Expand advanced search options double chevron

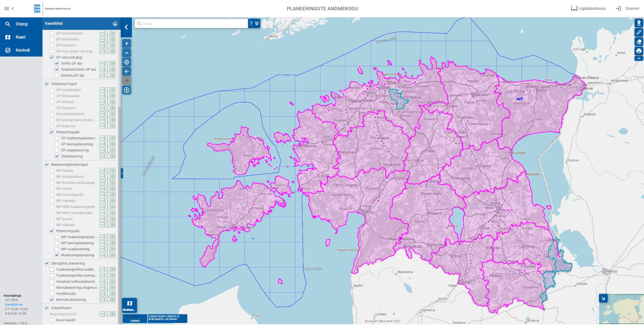[x=257, y=24]
